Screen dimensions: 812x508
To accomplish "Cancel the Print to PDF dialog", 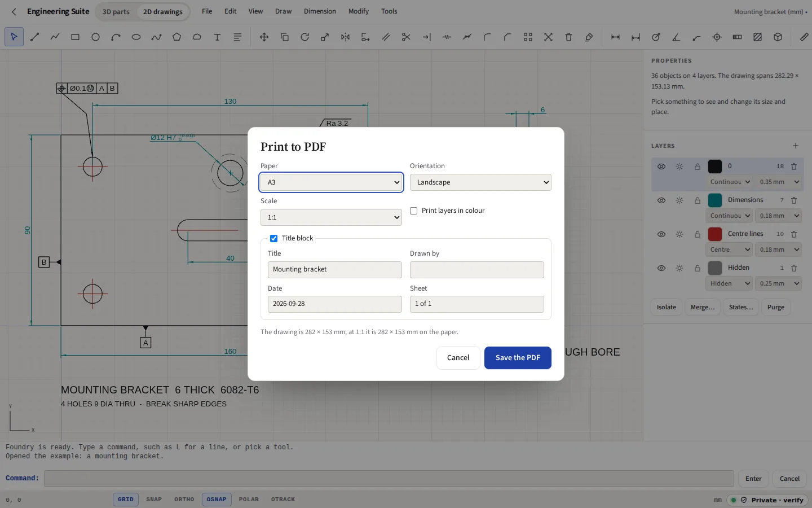I will (x=458, y=358).
